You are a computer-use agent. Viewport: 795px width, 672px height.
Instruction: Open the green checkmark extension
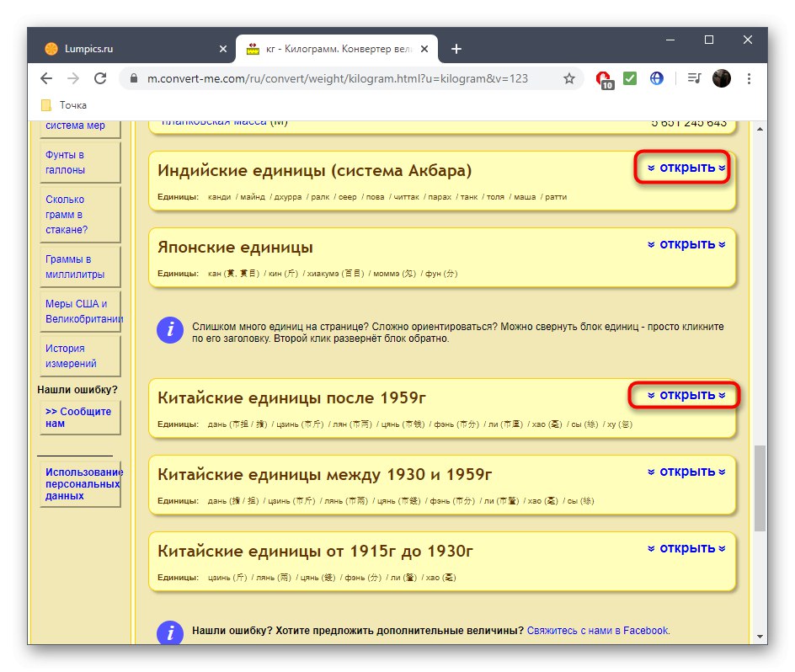(x=630, y=78)
